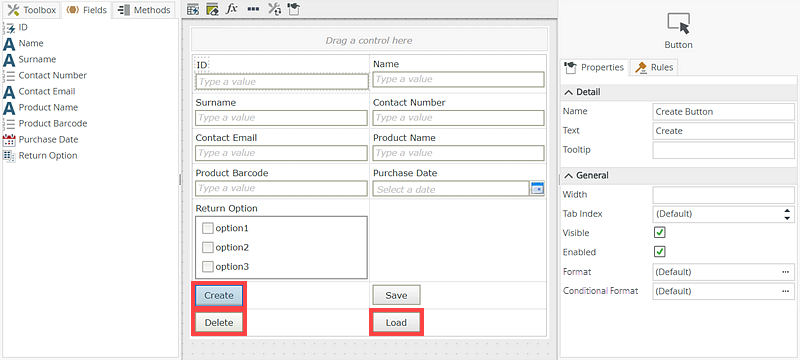This screenshot has height=360, width=800.
Task: Click the Save button
Action: [x=396, y=295]
